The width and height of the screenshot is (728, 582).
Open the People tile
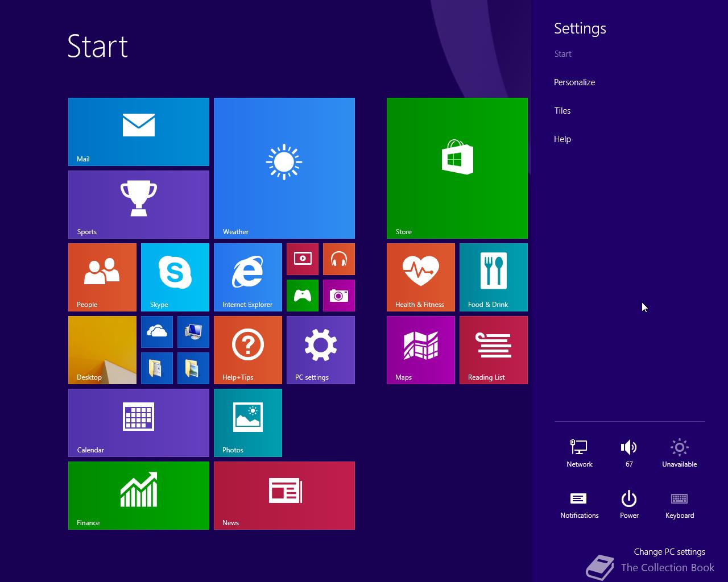coord(102,277)
